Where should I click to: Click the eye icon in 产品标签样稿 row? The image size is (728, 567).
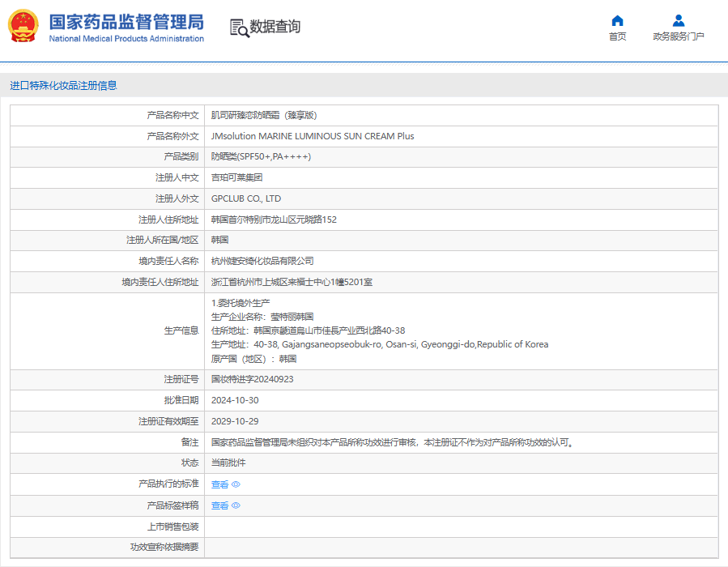pos(236,505)
